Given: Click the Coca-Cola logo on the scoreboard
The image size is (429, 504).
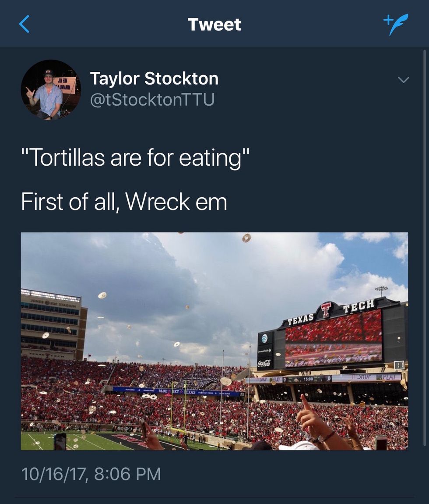Looking at the screenshot, I should point(264,363).
